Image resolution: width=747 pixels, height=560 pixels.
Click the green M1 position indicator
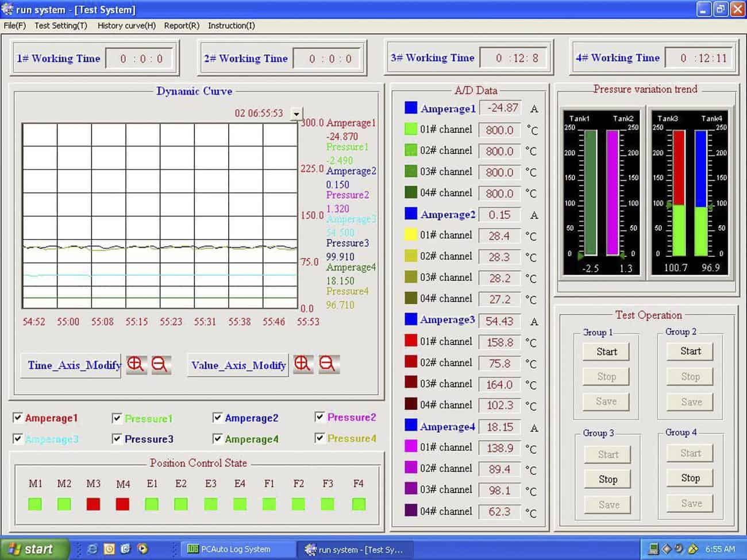coord(35,504)
